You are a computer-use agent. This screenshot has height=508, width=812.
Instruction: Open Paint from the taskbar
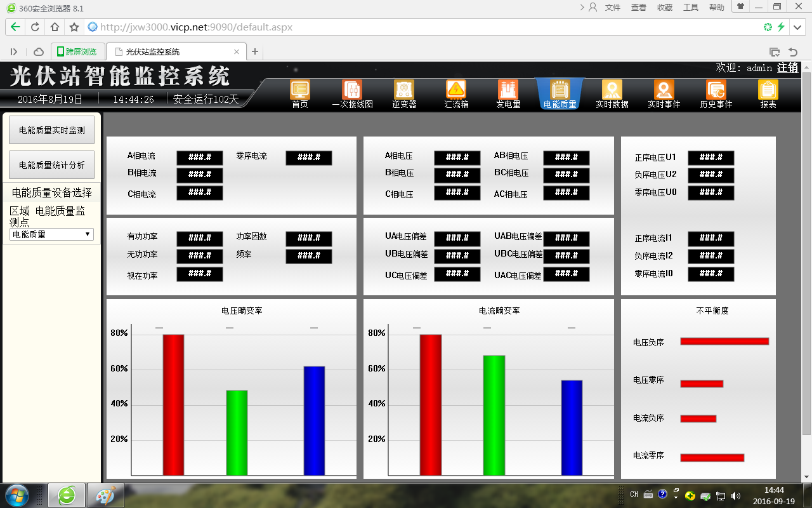pyautogui.click(x=105, y=495)
